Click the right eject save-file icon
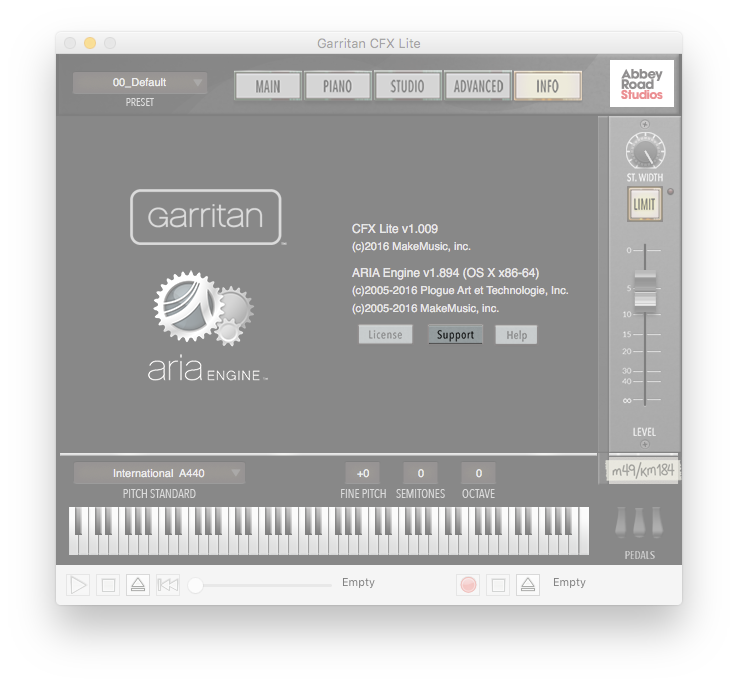The width and height of the screenshot is (738, 685). (x=528, y=585)
